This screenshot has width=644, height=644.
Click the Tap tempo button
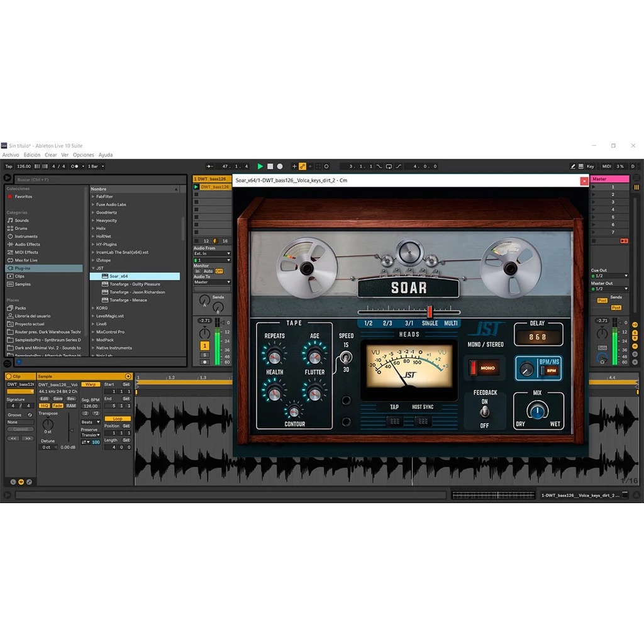(x=9, y=166)
